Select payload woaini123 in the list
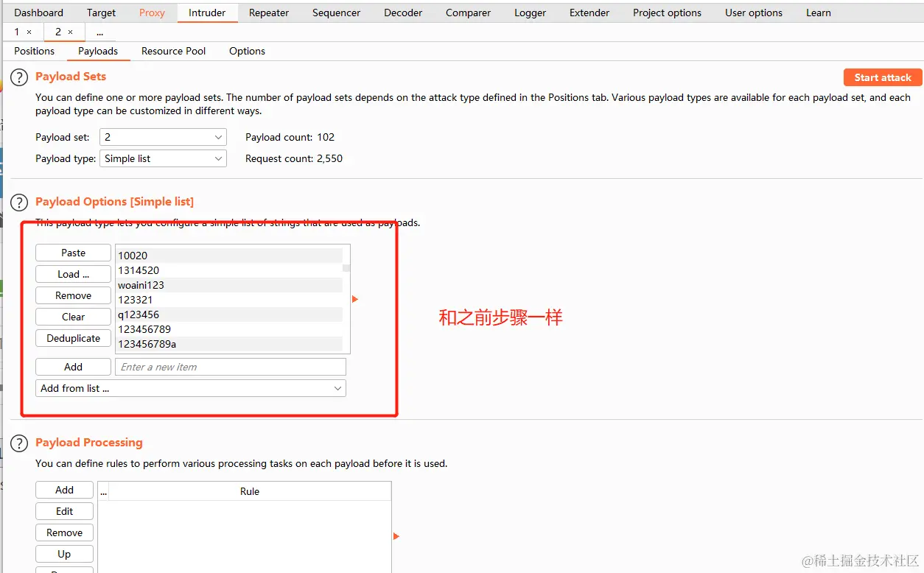This screenshot has height=573, width=924. pos(141,285)
